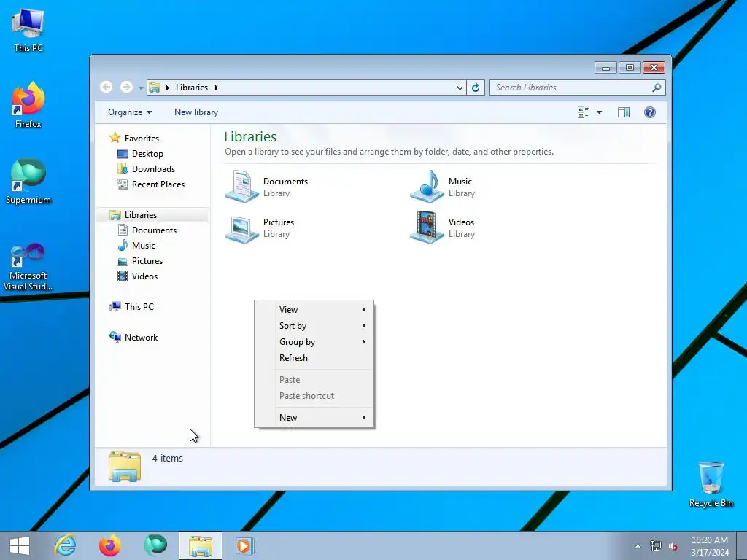
Task: Show hidden tray icons arrow
Action: pyautogui.click(x=638, y=546)
